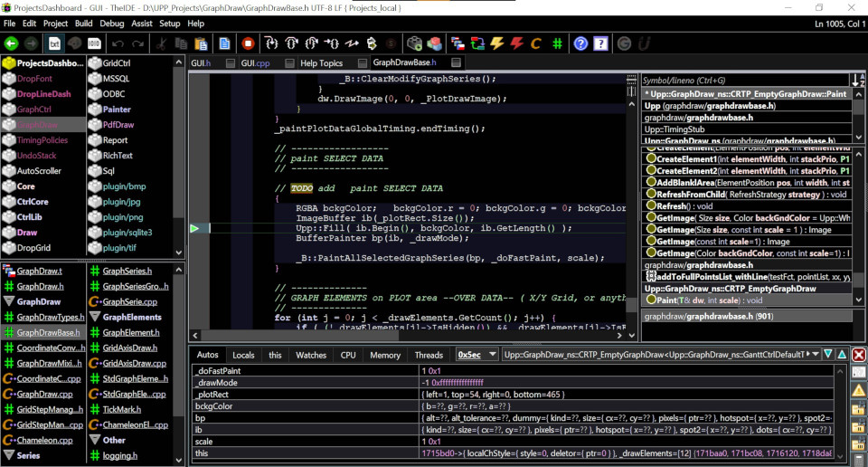Click the orange C toolbar icon

pos(536,43)
